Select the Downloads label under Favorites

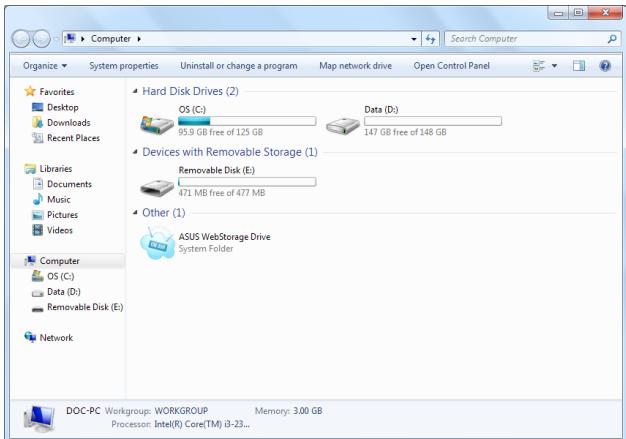[69, 123]
